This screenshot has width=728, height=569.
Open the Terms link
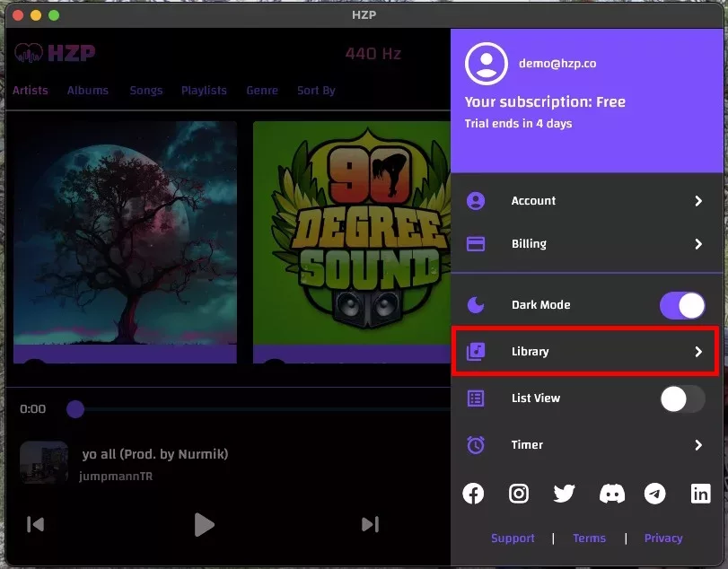(589, 538)
